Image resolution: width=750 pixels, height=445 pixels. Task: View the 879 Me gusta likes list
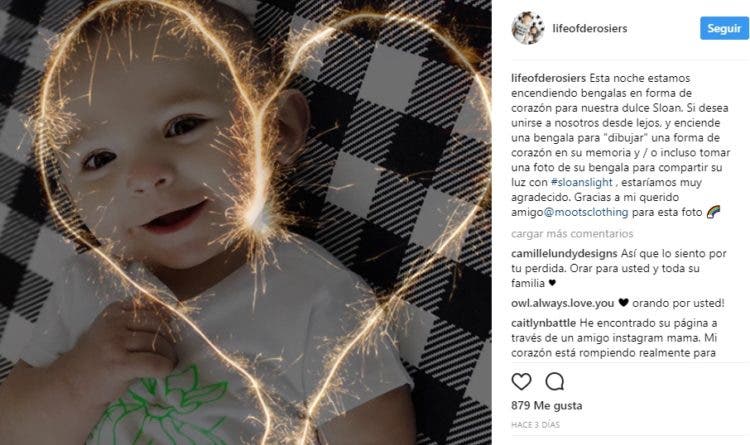[547, 405]
